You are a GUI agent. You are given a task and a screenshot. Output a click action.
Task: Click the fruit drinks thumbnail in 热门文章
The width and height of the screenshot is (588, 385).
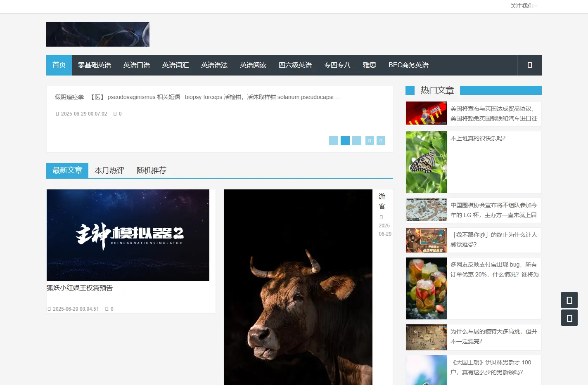(427, 288)
